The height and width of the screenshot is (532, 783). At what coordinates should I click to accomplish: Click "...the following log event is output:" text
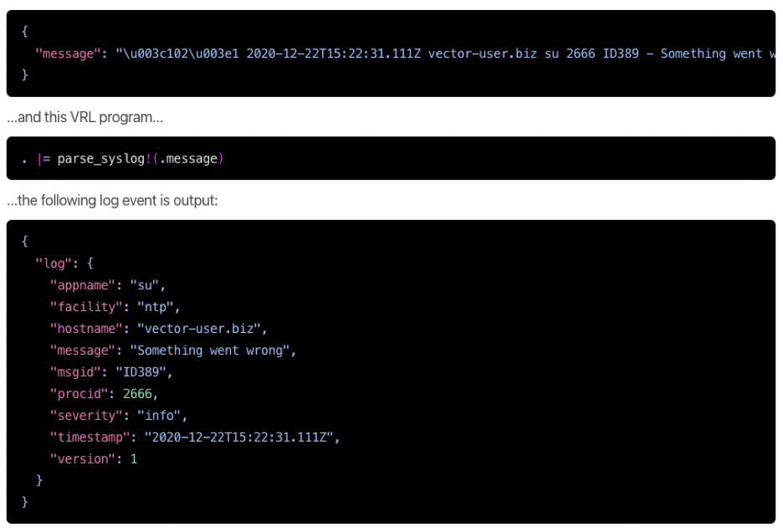click(112, 201)
